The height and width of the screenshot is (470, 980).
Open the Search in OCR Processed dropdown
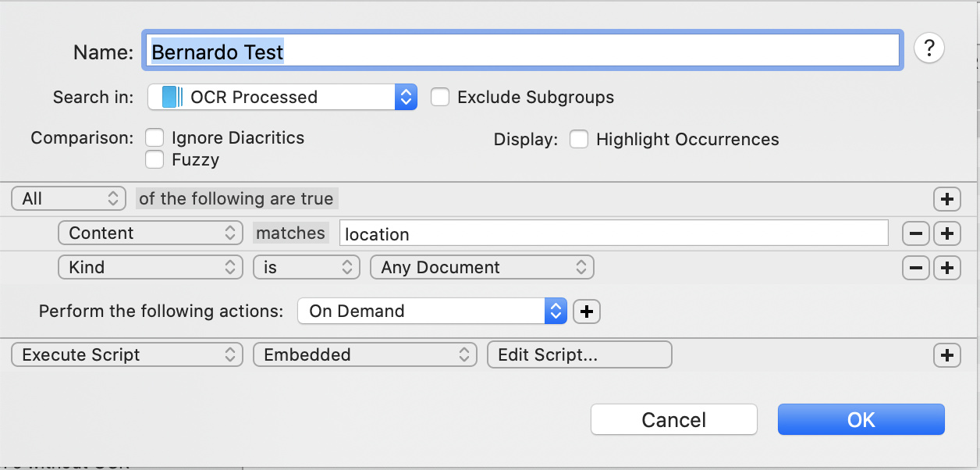282,98
